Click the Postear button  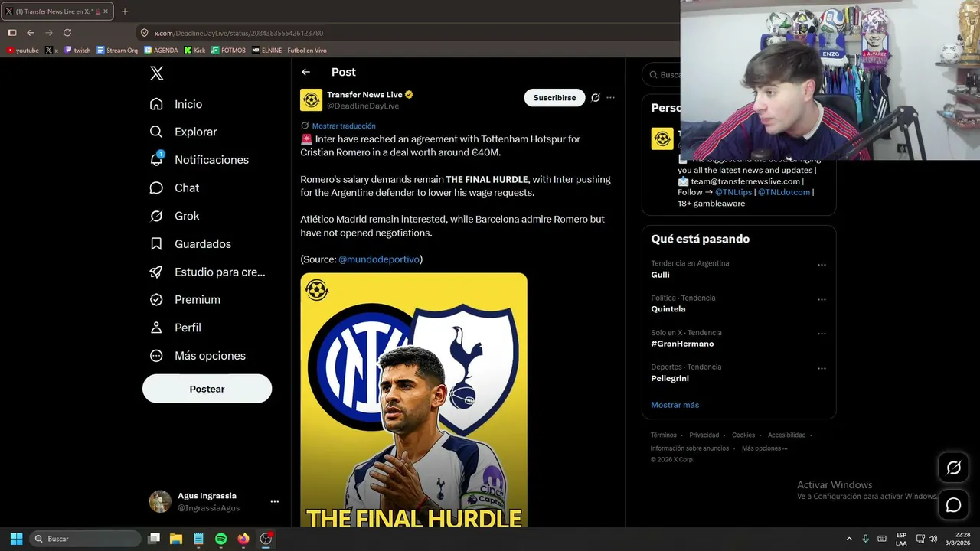(x=207, y=389)
